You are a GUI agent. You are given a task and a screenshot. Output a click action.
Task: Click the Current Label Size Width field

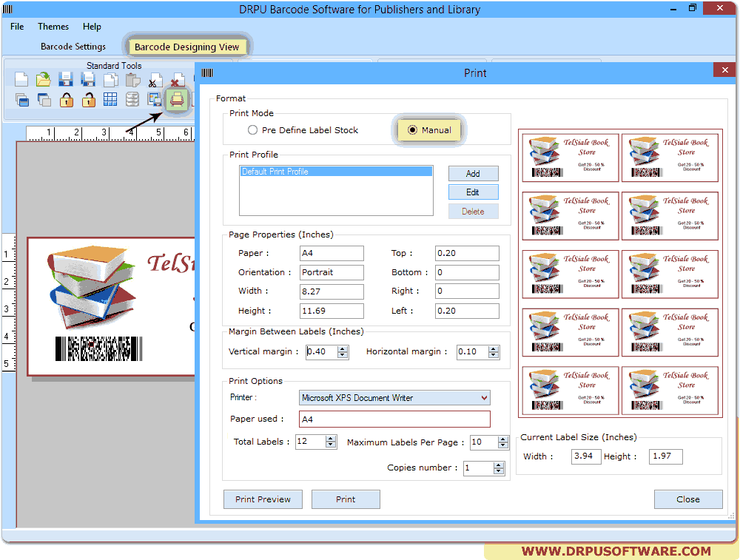click(x=585, y=456)
